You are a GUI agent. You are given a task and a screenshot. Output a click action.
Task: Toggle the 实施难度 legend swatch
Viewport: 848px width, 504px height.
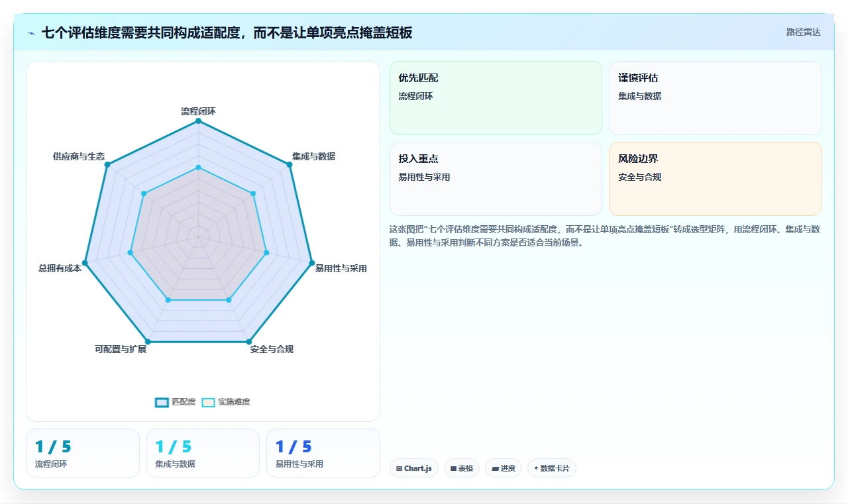pyautogui.click(x=209, y=402)
